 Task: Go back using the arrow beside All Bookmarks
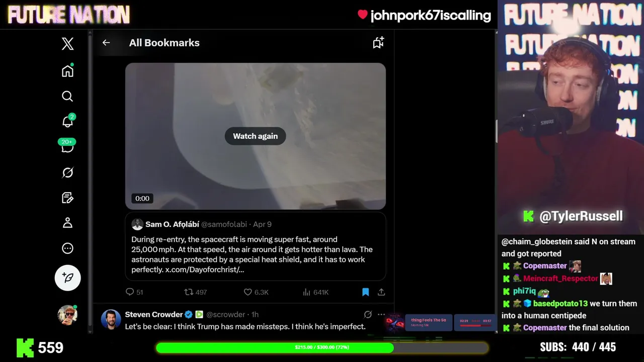[x=106, y=43]
